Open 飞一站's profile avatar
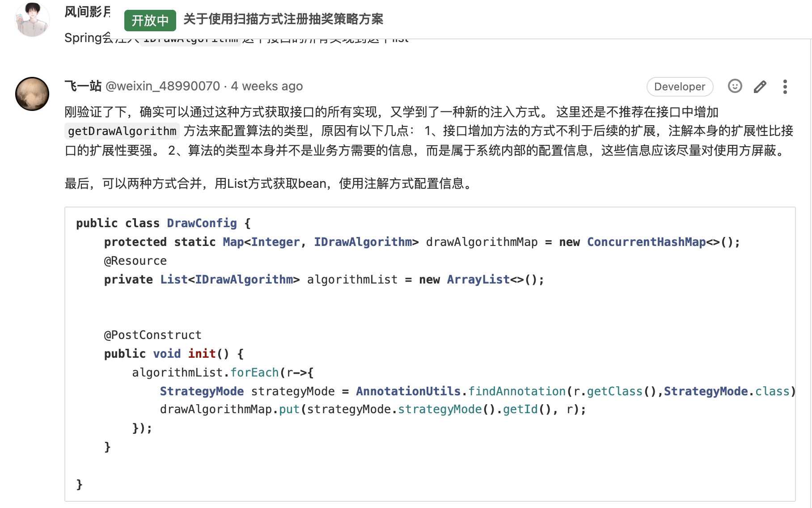 [32, 94]
